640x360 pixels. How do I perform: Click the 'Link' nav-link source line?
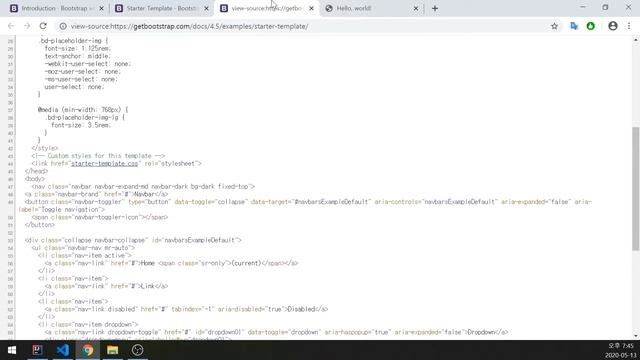click(x=106, y=286)
